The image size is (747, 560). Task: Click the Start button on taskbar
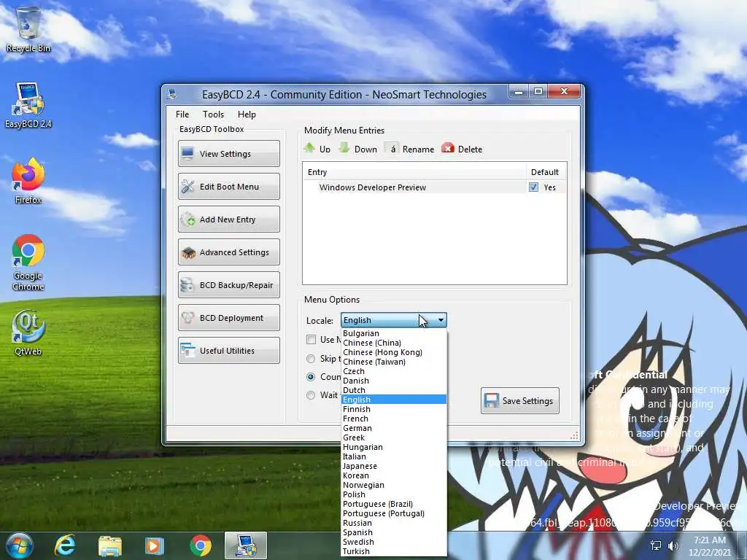pyautogui.click(x=20, y=545)
